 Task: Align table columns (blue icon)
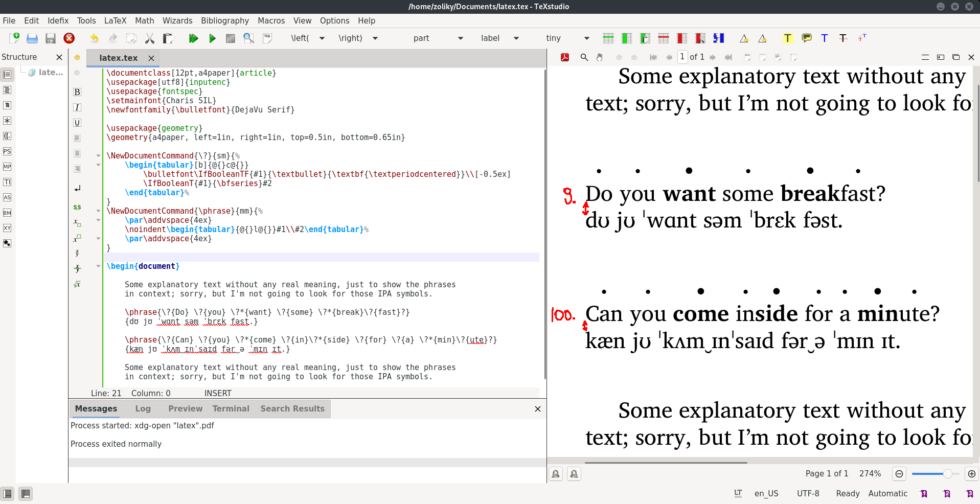pyautogui.click(x=719, y=38)
